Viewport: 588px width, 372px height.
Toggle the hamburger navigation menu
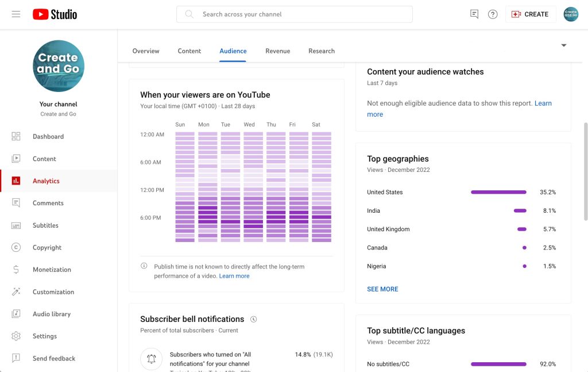[16, 14]
